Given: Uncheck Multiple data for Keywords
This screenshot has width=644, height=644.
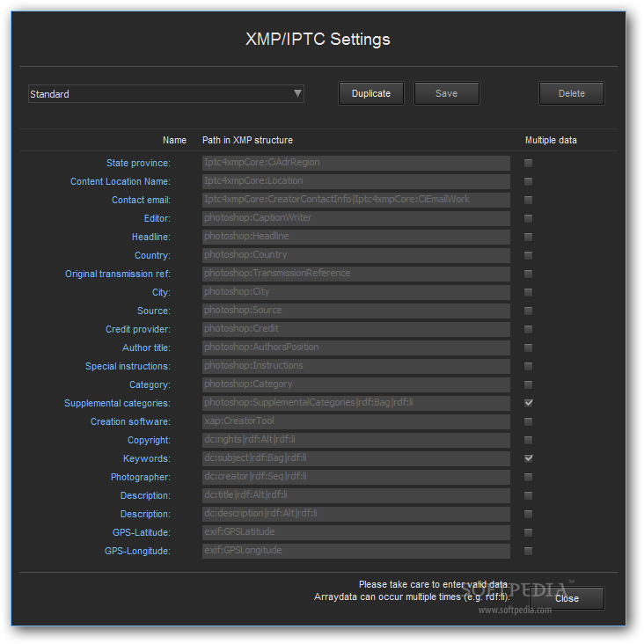Looking at the screenshot, I should (528, 458).
